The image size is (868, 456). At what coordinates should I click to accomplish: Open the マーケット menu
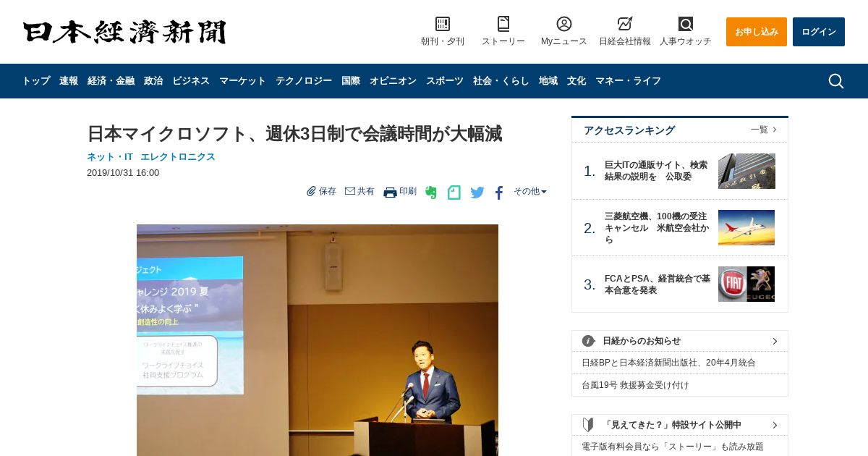(x=242, y=81)
